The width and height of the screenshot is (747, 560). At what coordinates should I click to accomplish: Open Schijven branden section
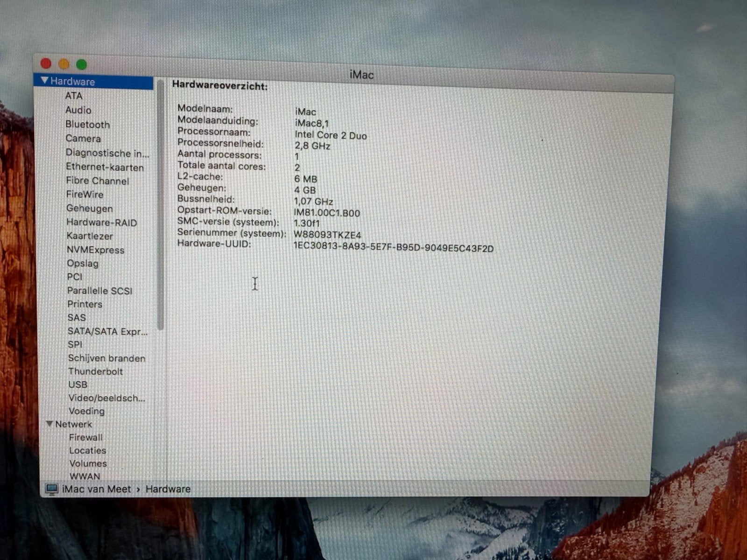(x=106, y=358)
